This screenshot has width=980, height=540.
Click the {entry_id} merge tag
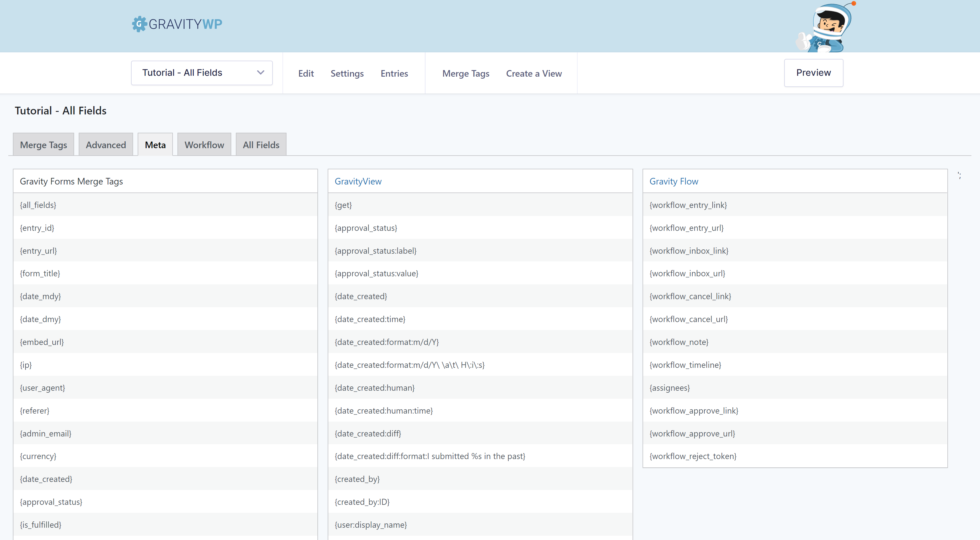[37, 228]
